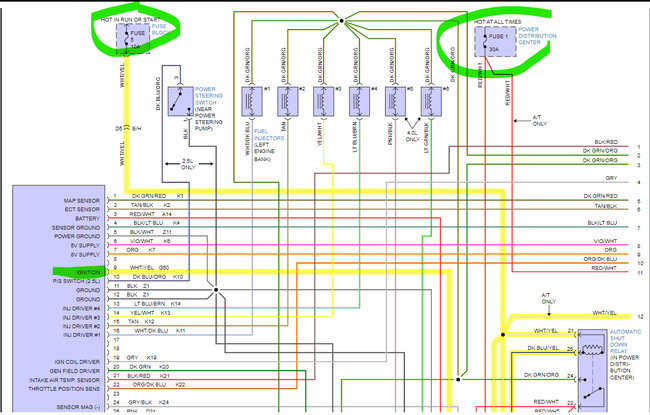This screenshot has width=650, height=415.
Task: Select the ECT SENSOR pin label
Action: tap(82, 209)
